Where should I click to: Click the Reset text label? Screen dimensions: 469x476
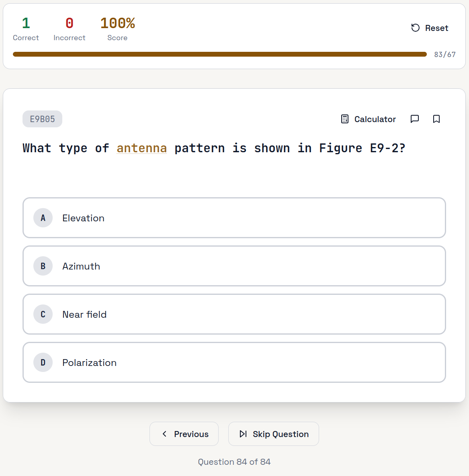point(436,28)
